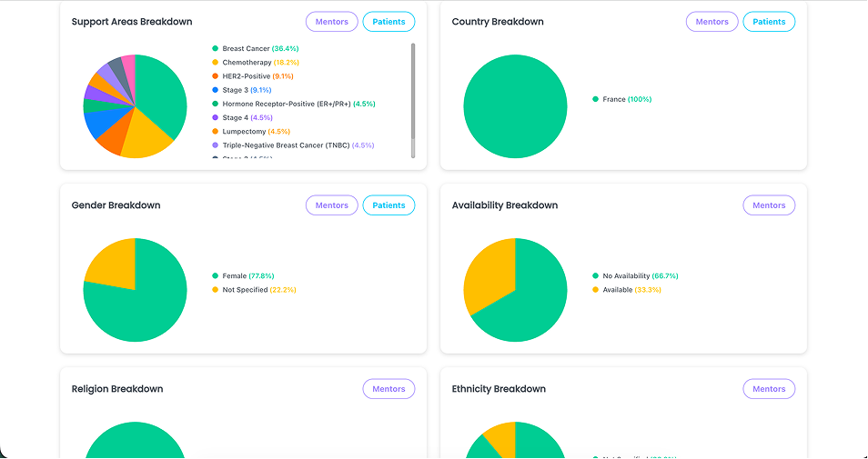The height and width of the screenshot is (459, 868).
Task: Click Mentors in Ethnicity Breakdown card
Action: pyautogui.click(x=769, y=389)
